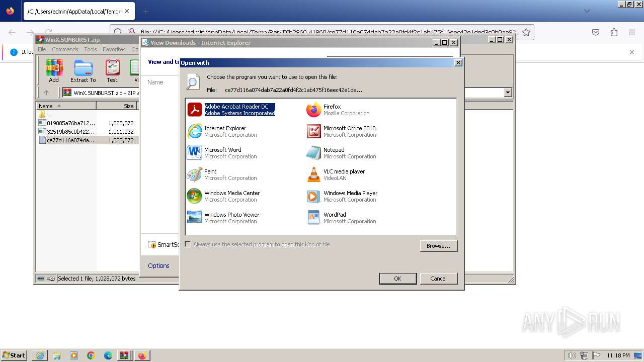Cancel the Open with dialog
Screen dimensions: 644x362
438,279
